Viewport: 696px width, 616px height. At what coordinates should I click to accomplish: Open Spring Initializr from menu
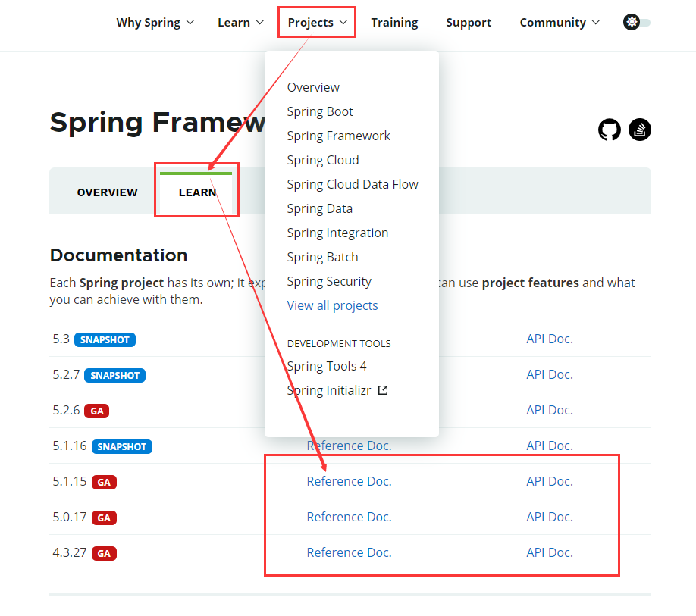(329, 391)
